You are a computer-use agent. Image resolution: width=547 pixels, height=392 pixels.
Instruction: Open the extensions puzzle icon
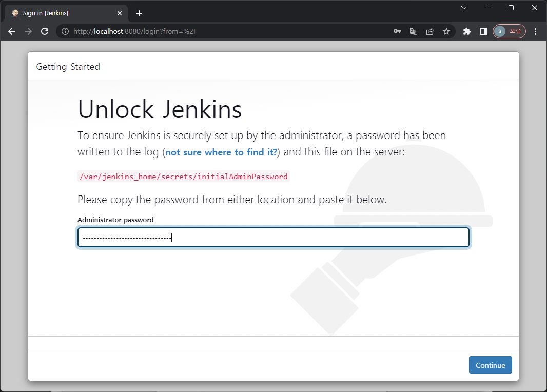point(467,31)
